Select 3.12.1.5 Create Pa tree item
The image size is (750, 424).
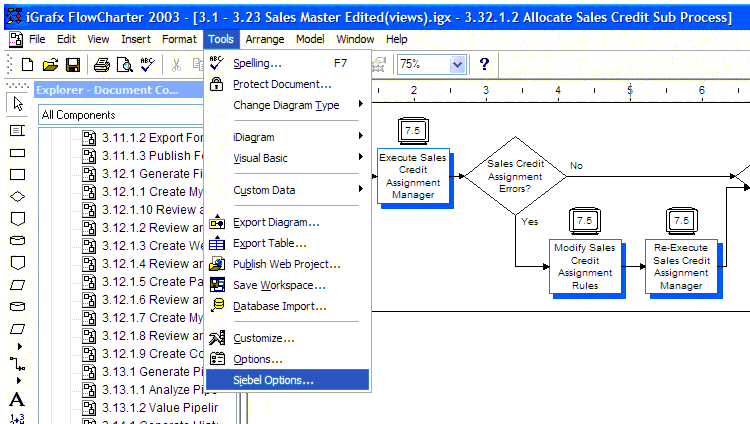152,281
